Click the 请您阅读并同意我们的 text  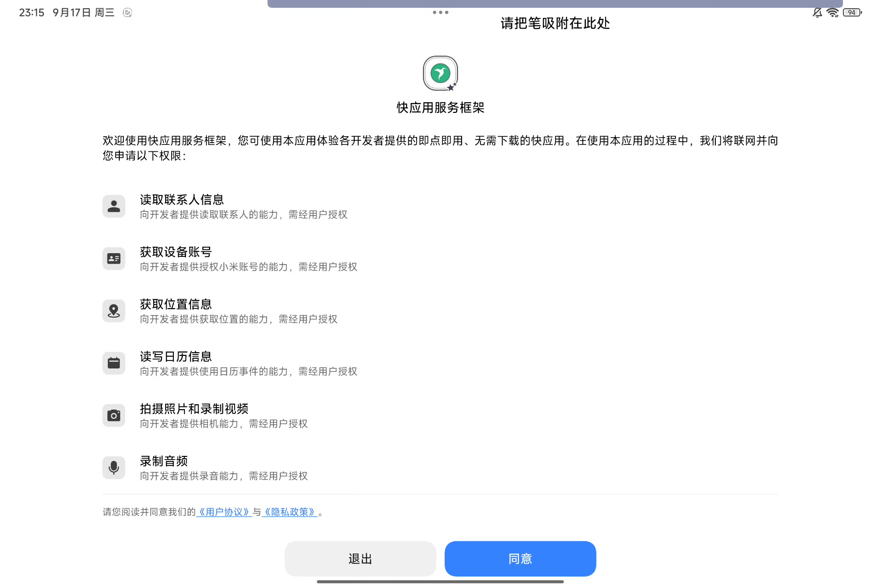click(149, 512)
